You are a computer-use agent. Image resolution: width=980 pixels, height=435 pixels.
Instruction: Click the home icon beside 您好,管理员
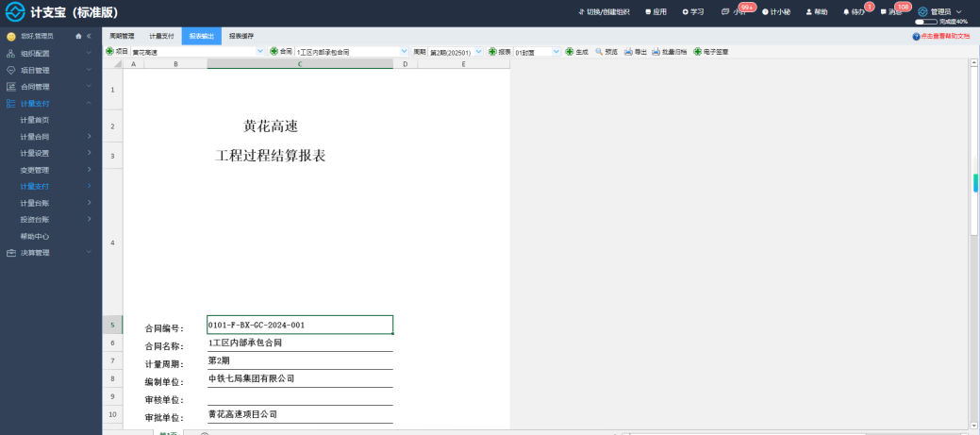point(78,36)
